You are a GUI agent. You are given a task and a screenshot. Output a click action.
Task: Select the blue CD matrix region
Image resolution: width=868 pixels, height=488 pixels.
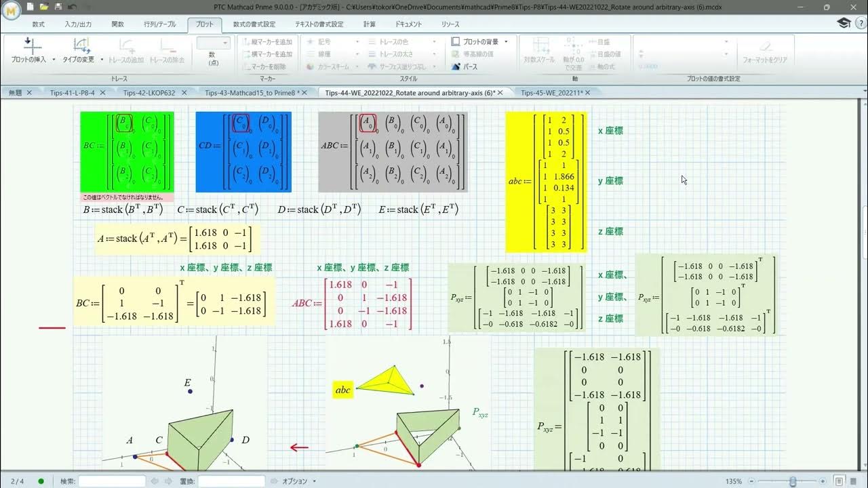pyautogui.click(x=243, y=152)
